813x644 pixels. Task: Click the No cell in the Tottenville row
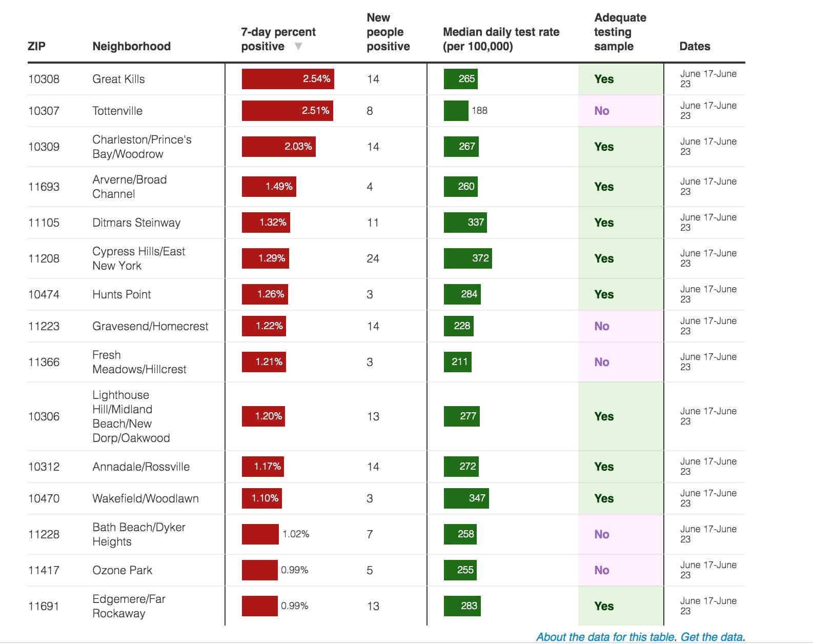coord(602,111)
